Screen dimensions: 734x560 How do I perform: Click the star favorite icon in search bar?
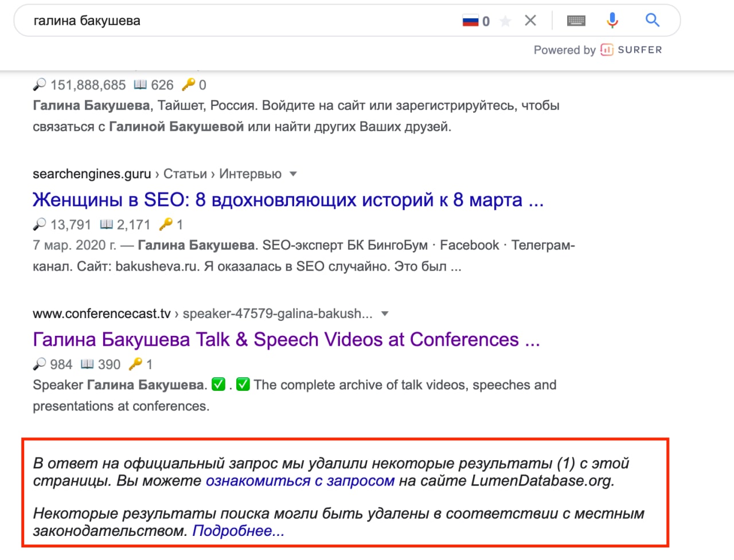coord(505,21)
